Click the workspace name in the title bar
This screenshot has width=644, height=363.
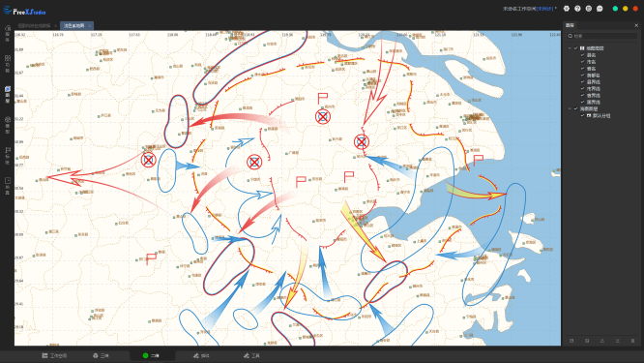click(x=528, y=9)
